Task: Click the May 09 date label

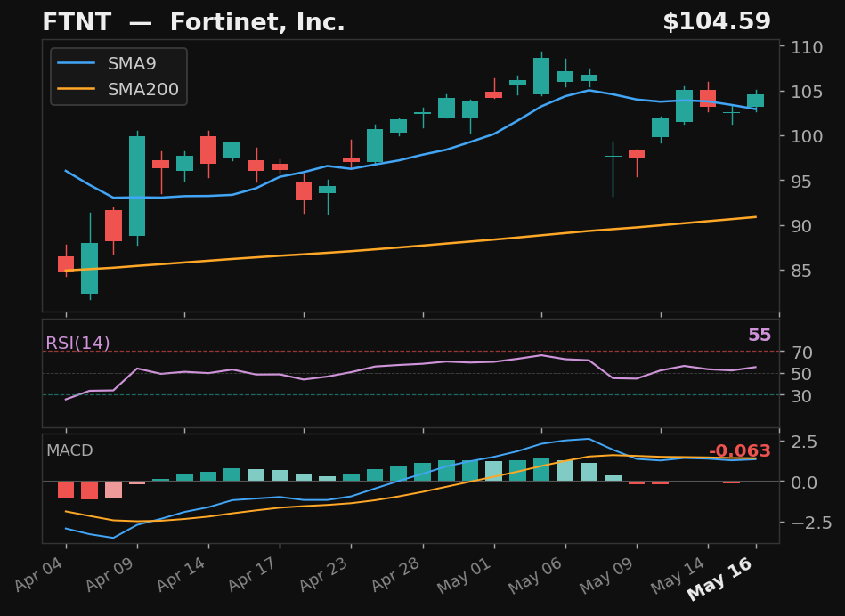Action: coord(606,576)
